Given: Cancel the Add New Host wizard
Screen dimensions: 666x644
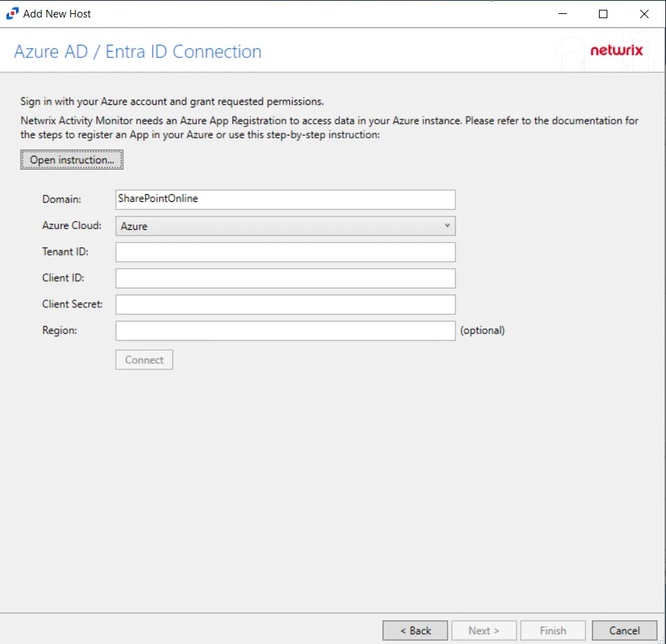Looking at the screenshot, I should click(624, 631).
